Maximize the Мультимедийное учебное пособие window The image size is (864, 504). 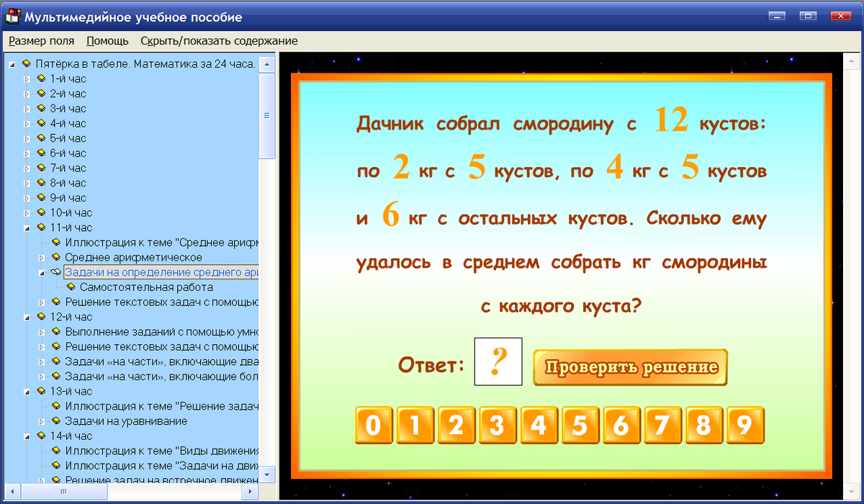point(808,16)
